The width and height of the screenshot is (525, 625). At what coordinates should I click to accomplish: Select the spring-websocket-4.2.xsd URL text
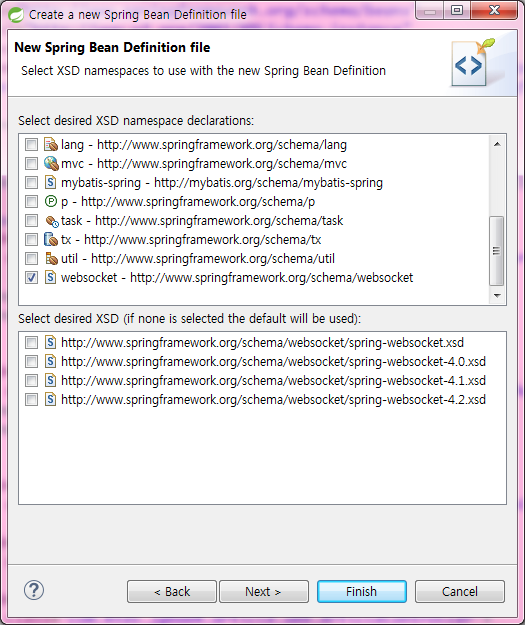tap(273, 399)
